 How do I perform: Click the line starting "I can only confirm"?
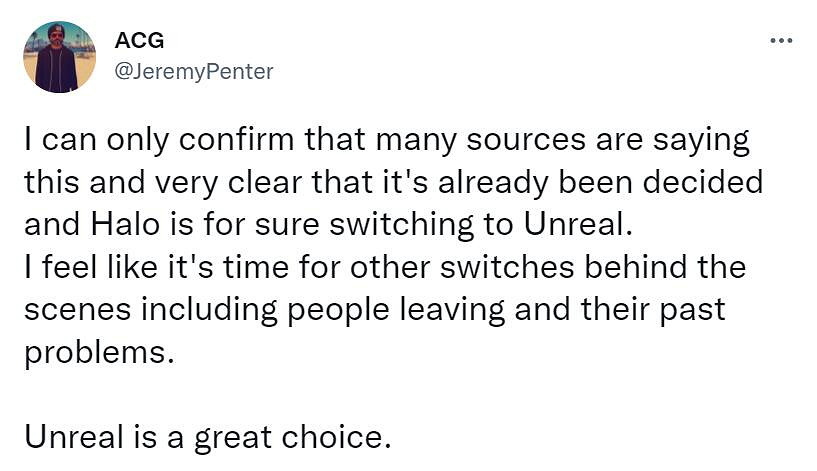click(385, 140)
